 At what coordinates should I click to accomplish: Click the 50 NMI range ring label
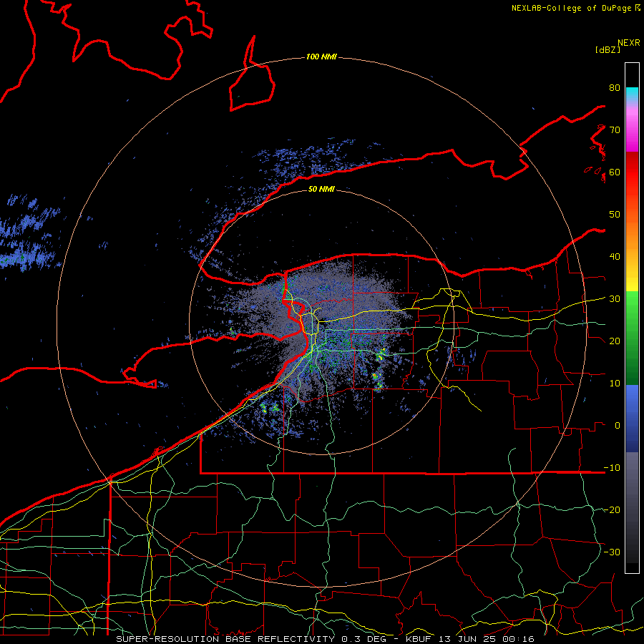pos(321,189)
